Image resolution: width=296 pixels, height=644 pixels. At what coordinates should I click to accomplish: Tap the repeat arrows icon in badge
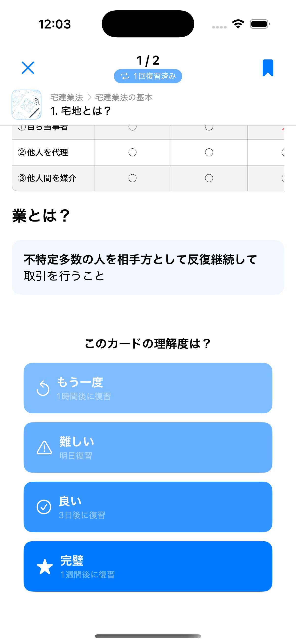125,76
